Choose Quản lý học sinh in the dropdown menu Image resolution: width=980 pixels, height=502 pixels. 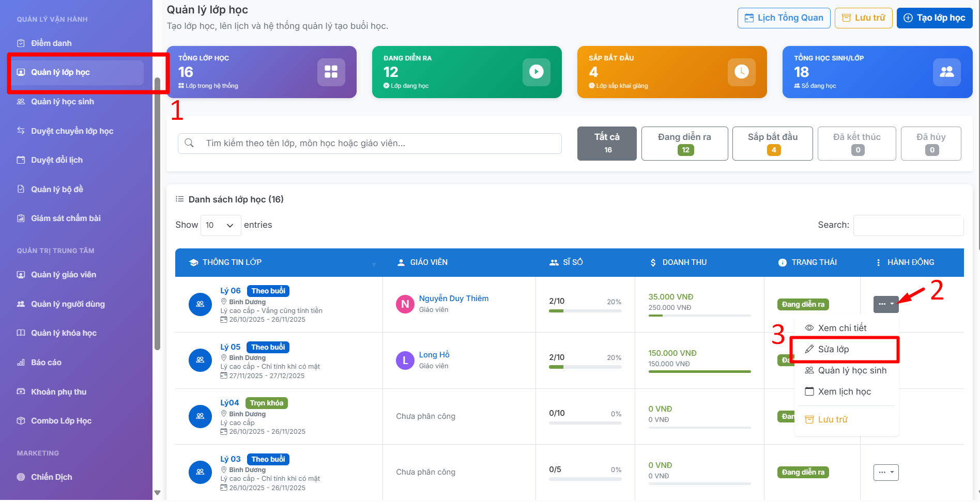[x=852, y=371]
